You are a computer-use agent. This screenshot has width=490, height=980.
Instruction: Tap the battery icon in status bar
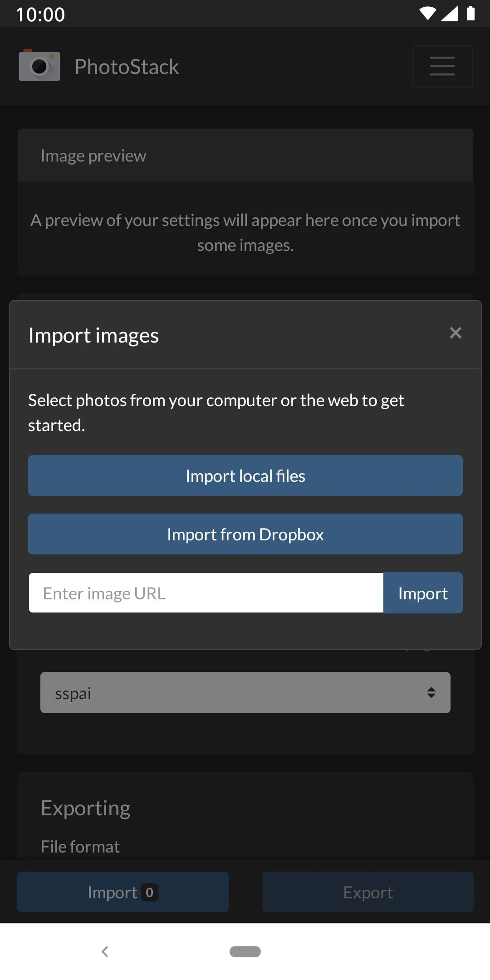point(470,14)
